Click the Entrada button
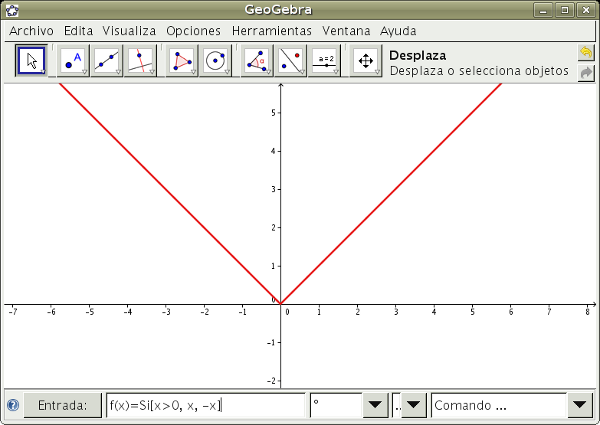 pyautogui.click(x=62, y=406)
